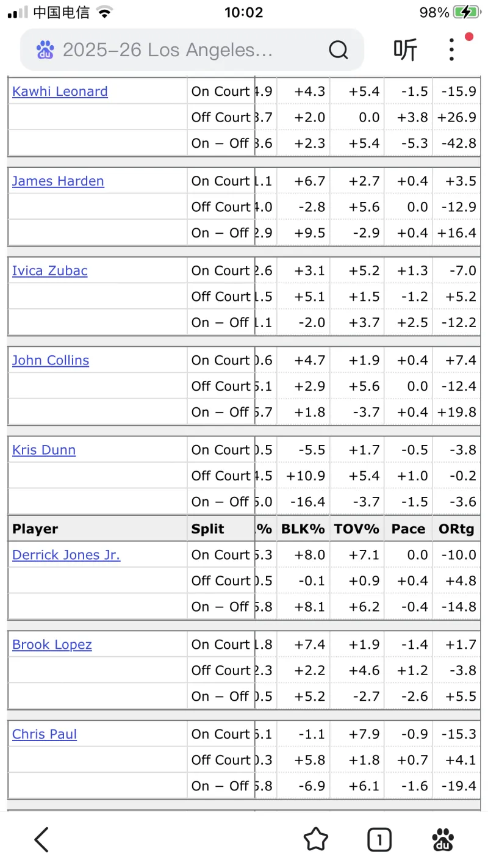Sort table by ORtg column header

pos(456,529)
